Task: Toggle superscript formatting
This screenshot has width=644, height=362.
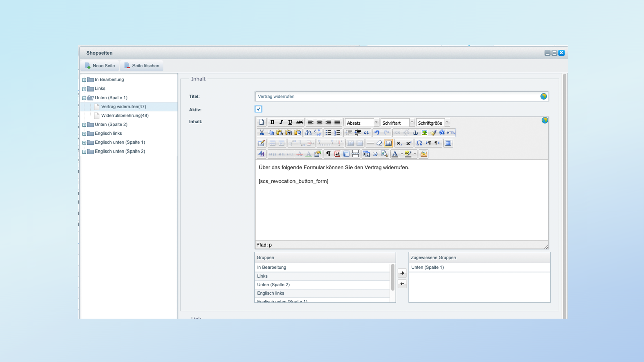Action: click(408, 143)
